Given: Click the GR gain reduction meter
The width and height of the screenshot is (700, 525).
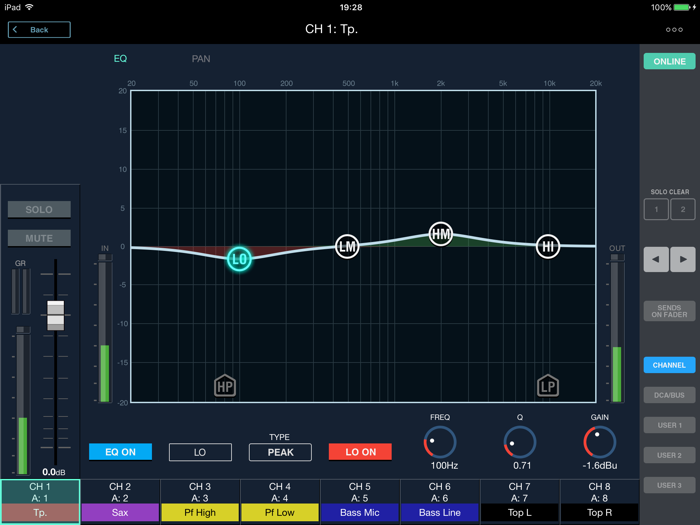Looking at the screenshot, I should point(21,291).
